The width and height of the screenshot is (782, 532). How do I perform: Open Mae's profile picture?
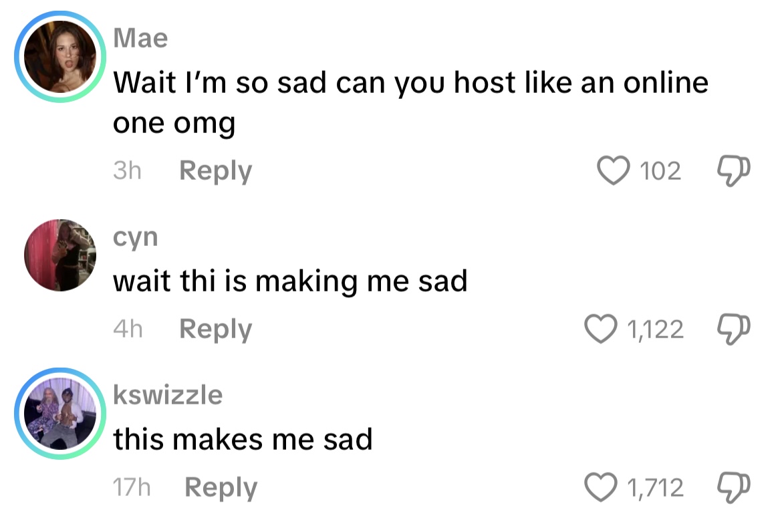(x=60, y=57)
